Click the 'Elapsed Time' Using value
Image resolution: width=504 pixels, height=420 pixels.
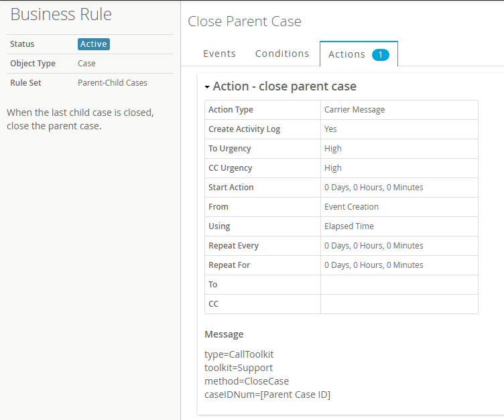click(x=349, y=226)
